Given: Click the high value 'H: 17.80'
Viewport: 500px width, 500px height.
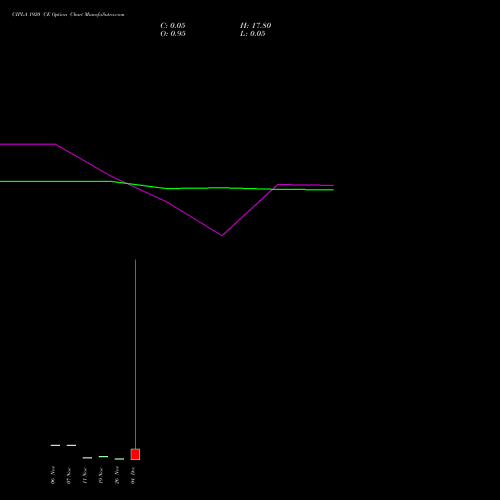Looking at the screenshot, I should pos(255,26).
